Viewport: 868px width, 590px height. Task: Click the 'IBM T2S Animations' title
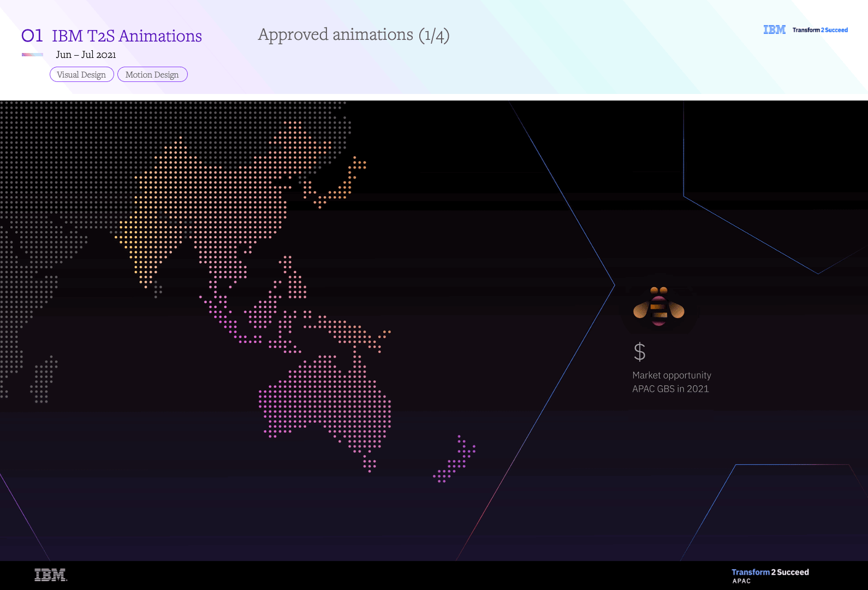pyautogui.click(x=127, y=36)
